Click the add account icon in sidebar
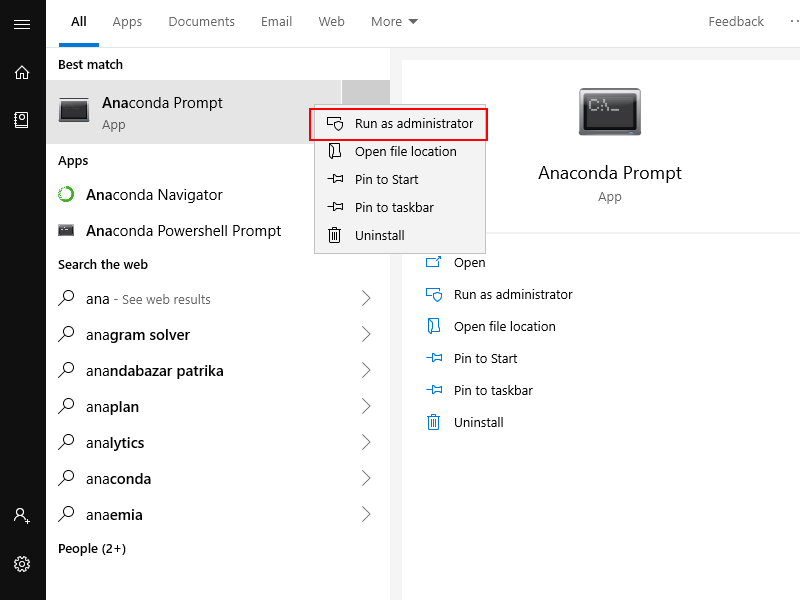Viewport: 800px width, 600px height. [x=22, y=515]
